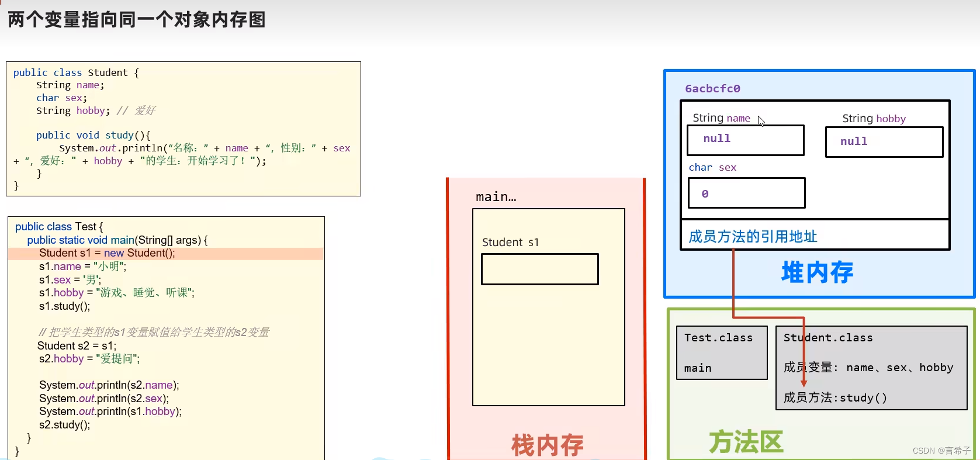This screenshot has width=980, height=460.
Task: Click 'main' inside the Test.class box
Action: click(x=698, y=368)
